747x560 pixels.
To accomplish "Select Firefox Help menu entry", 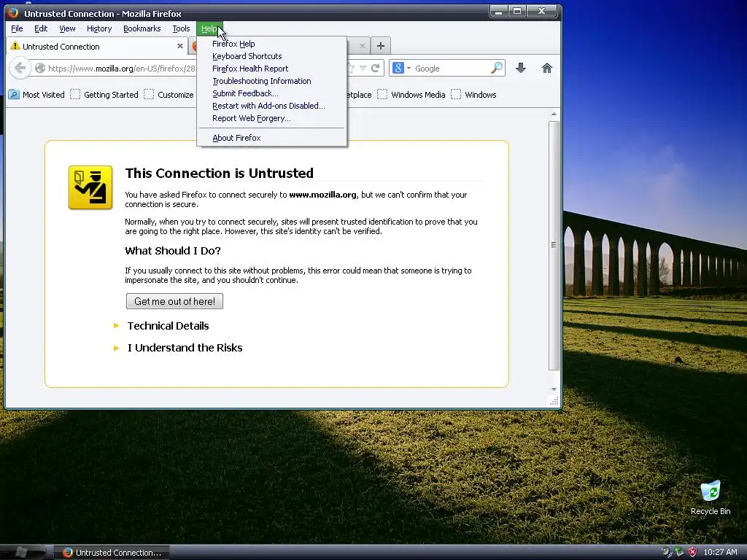I will [271, 44].
